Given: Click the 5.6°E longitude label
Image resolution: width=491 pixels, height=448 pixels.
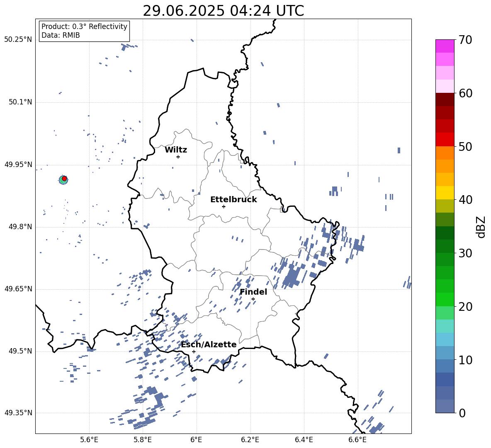Looking at the screenshot, I should [x=89, y=440].
